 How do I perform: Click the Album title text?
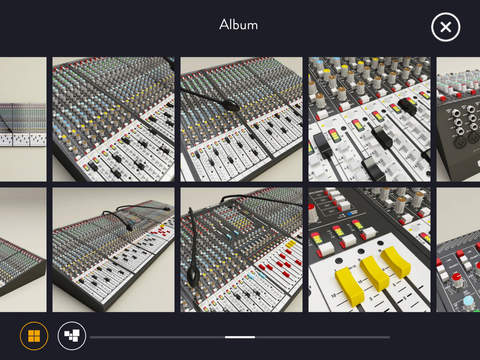coord(239,25)
